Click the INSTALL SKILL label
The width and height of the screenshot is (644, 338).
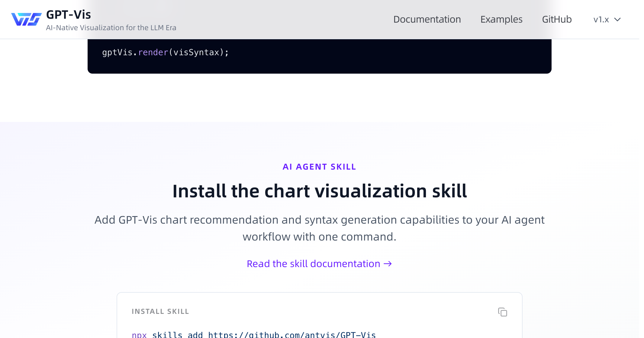point(160,311)
